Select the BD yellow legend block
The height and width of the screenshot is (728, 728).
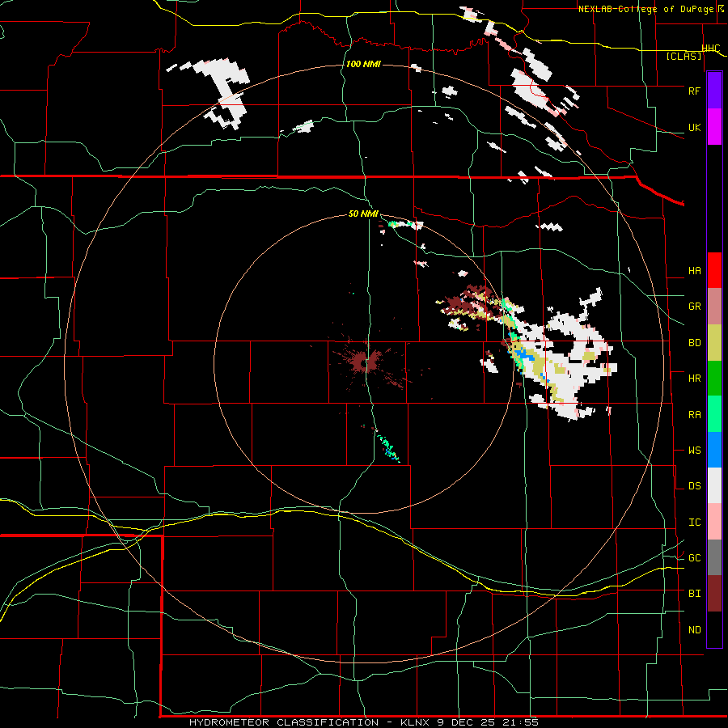click(714, 343)
